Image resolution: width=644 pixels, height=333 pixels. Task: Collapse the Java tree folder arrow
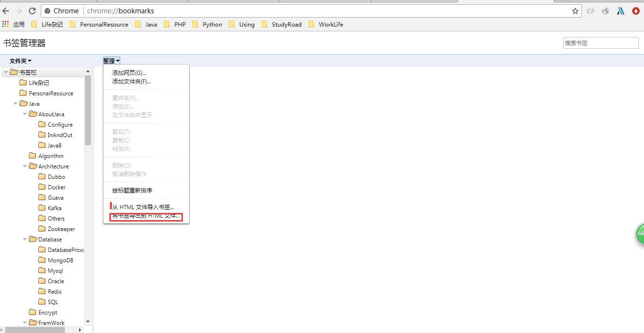(x=15, y=103)
